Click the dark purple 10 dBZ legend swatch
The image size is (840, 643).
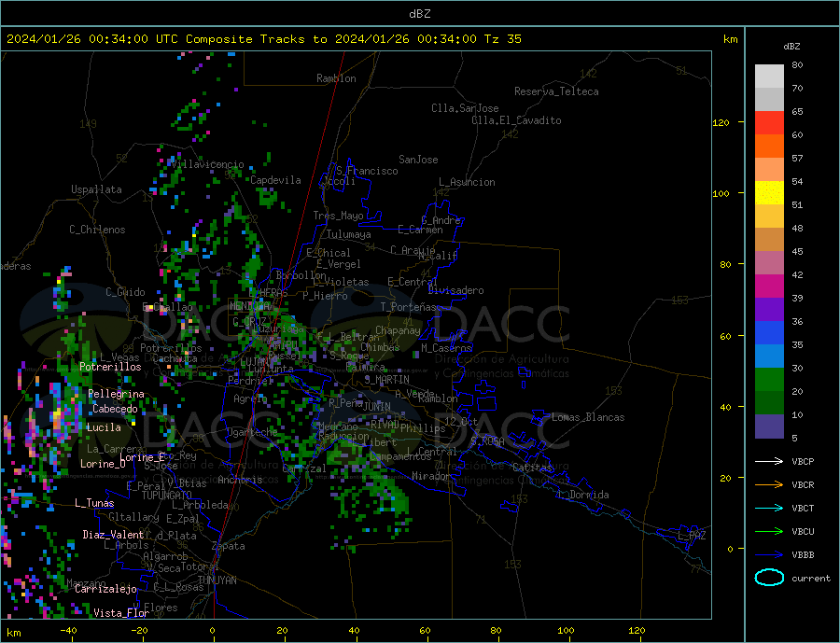pyautogui.click(x=769, y=426)
